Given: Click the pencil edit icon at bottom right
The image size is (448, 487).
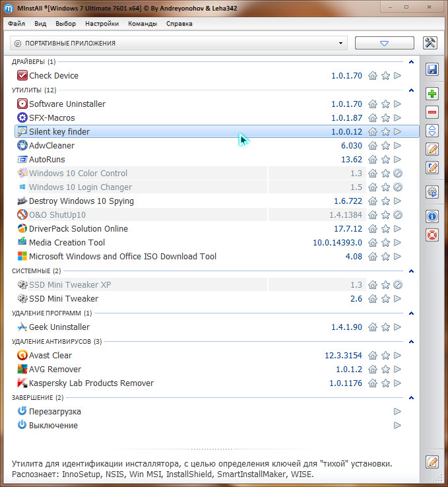Looking at the screenshot, I should click(432, 462).
